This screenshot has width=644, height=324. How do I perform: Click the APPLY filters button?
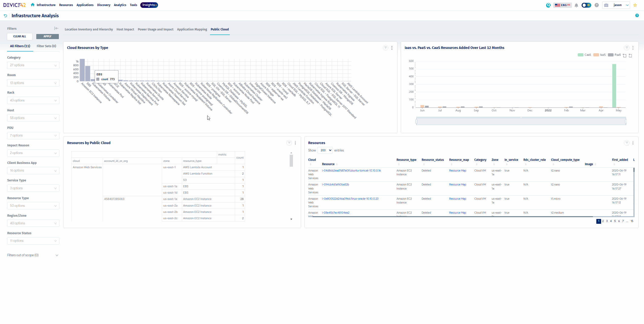47,36
